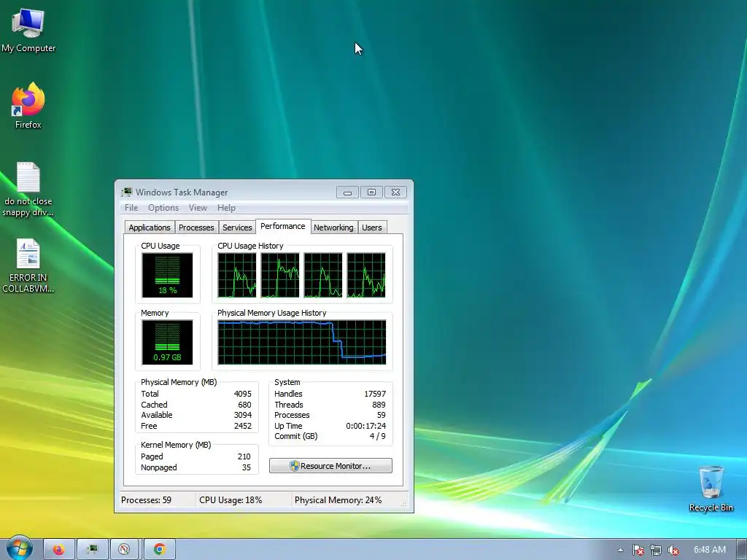Click the Total physical memory value 4095

tap(242, 394)
